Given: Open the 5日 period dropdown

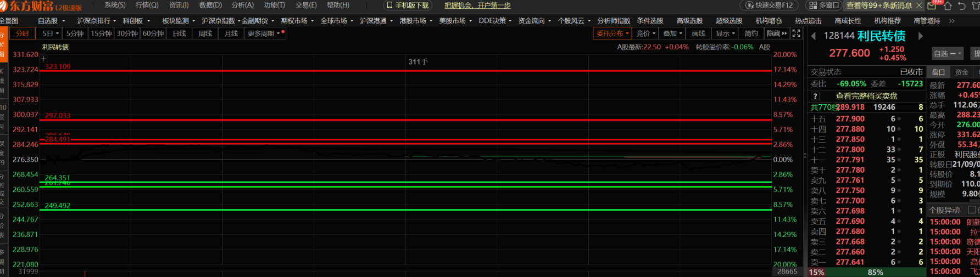Looking at the screenshot, I should point(50,33).
